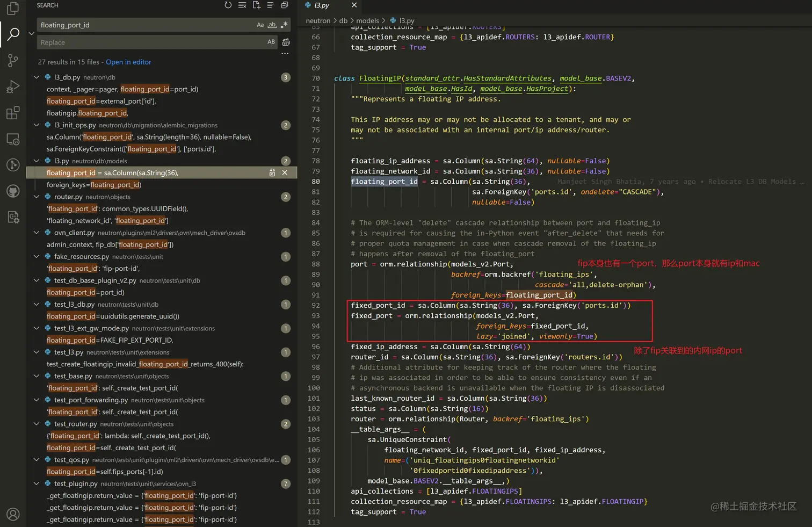Collapse the Replace field toggle chevron
812x527 pixels.
point(31,33)
